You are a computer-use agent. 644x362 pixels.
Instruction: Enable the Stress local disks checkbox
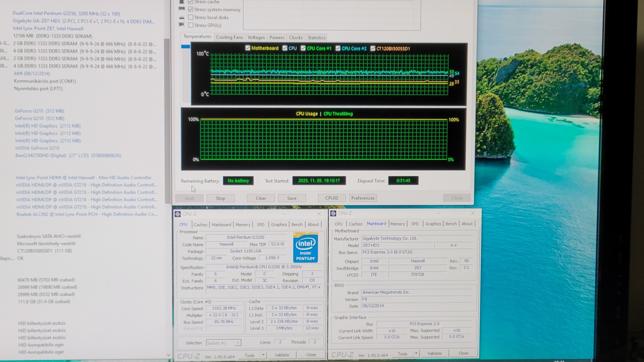[190, 17]
